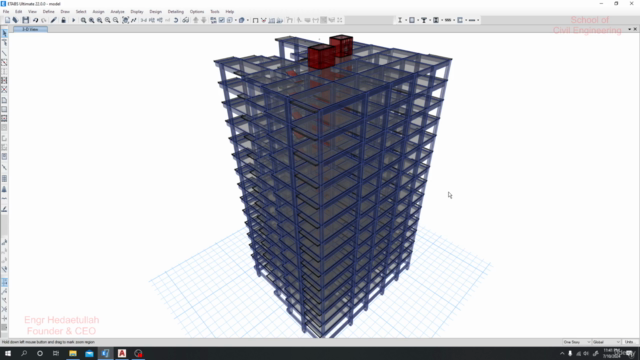Open the AutoCAD taskbar icon
Image resolution: width=640 pixels, height=360 pixels.
(x=122, y=353)
